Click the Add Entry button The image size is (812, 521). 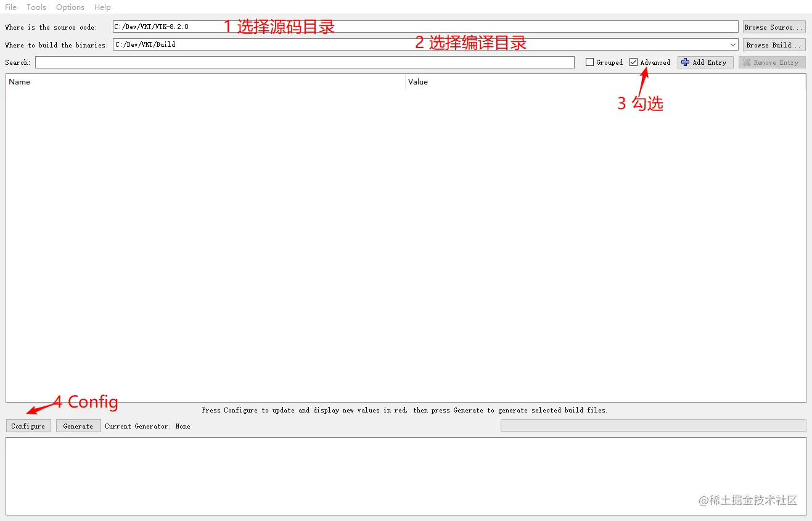click(x=705, y=62)
